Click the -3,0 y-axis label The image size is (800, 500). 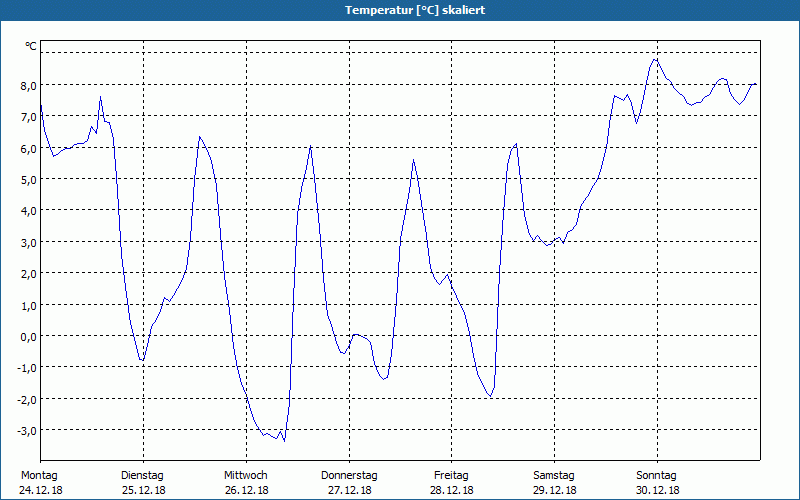[27, 431]
